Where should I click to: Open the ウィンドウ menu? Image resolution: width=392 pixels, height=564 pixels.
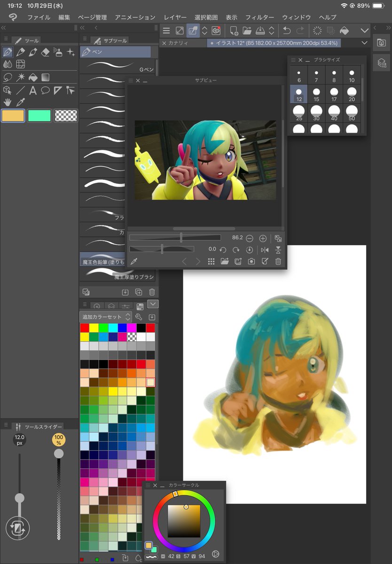pos(297,17)
